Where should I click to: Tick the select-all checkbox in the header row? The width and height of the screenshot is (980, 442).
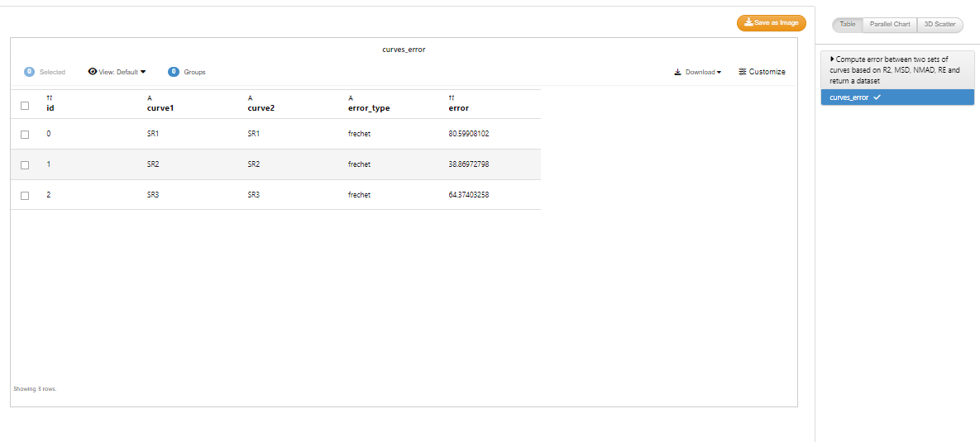click(25, 106)
